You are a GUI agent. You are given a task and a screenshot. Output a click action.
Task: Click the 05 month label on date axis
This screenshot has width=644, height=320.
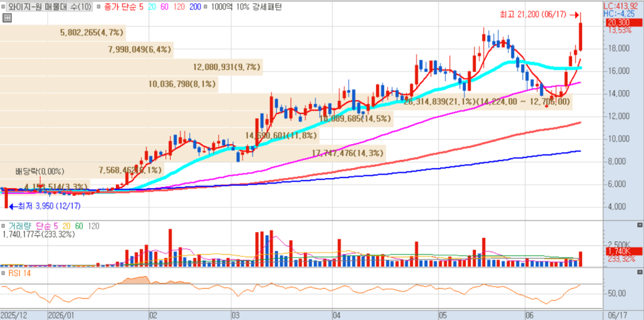click(x=443, y=315)
